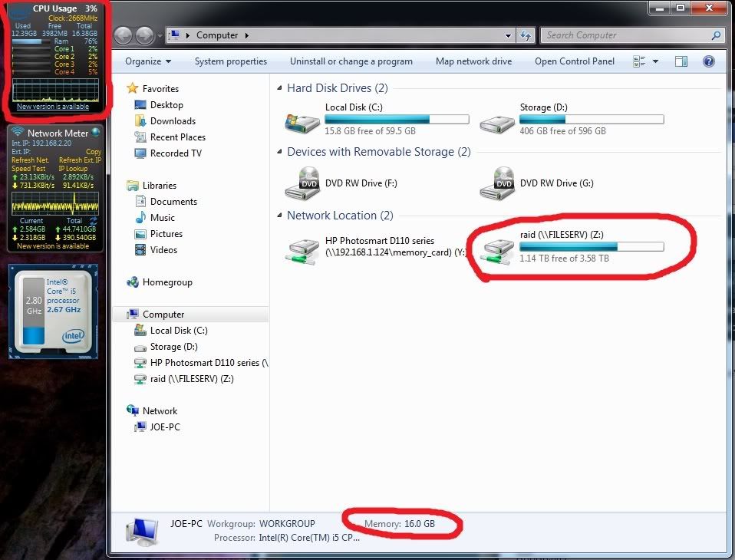This screenshot has height=560, width=735.
Task: Click Copy in Network Meter gadget
Action: coord(94,152)
